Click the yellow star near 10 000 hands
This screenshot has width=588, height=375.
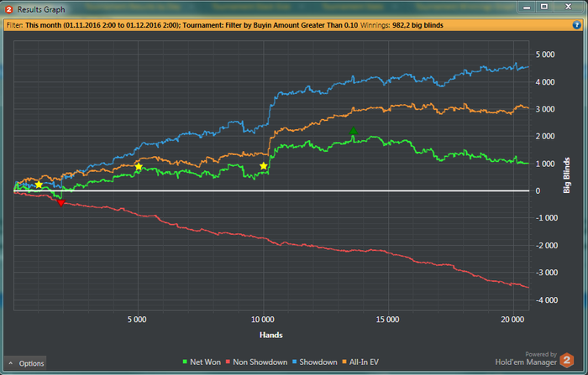click(264, 166)
